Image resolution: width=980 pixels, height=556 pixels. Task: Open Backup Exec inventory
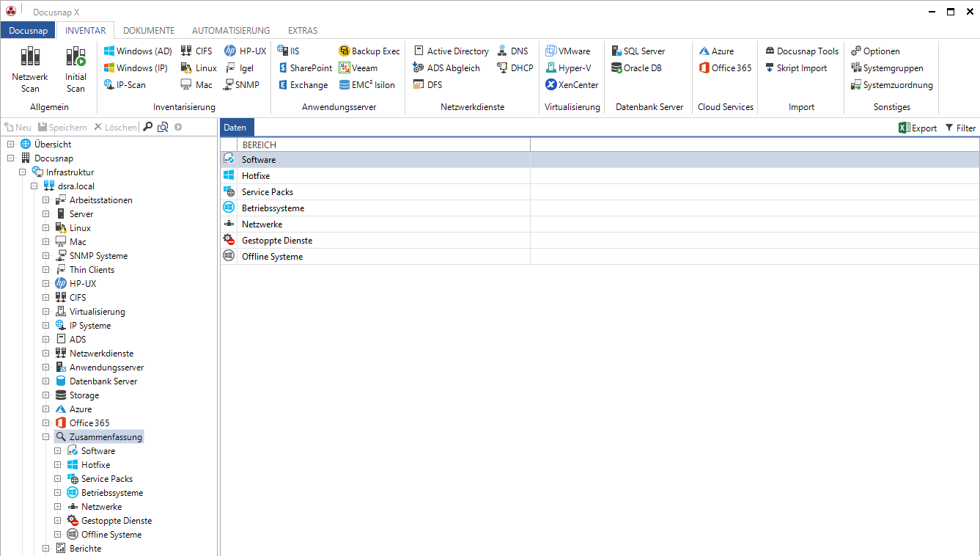[369, 51]
